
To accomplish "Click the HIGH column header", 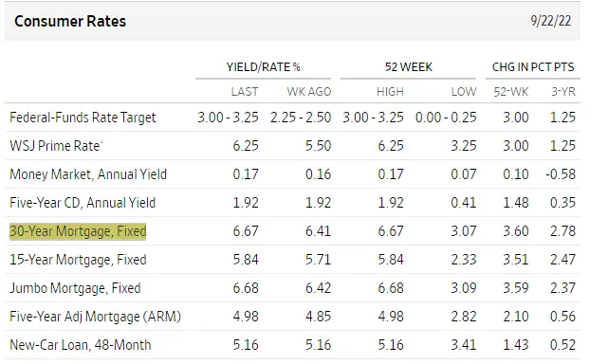I will point(390,92).
